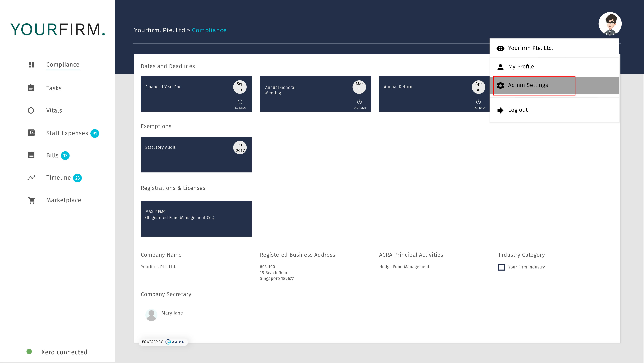
Task: Check the Your Firm Industry checkbox
Action: (501, 267)
